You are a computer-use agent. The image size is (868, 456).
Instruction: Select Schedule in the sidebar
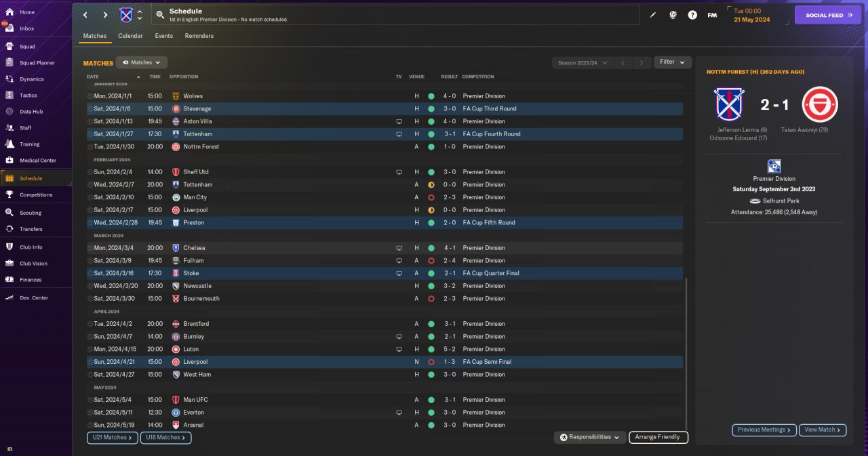coord(36,178)
